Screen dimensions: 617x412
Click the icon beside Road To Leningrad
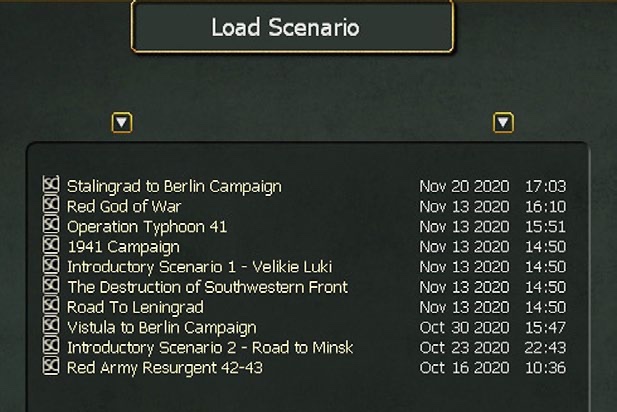click(x=51, y=307)
